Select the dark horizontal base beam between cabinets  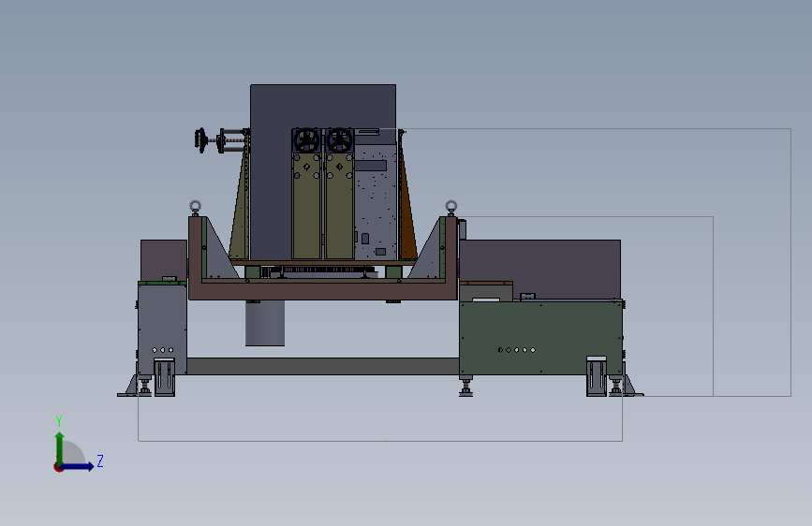pyautogui.click(x=323, y=366)
